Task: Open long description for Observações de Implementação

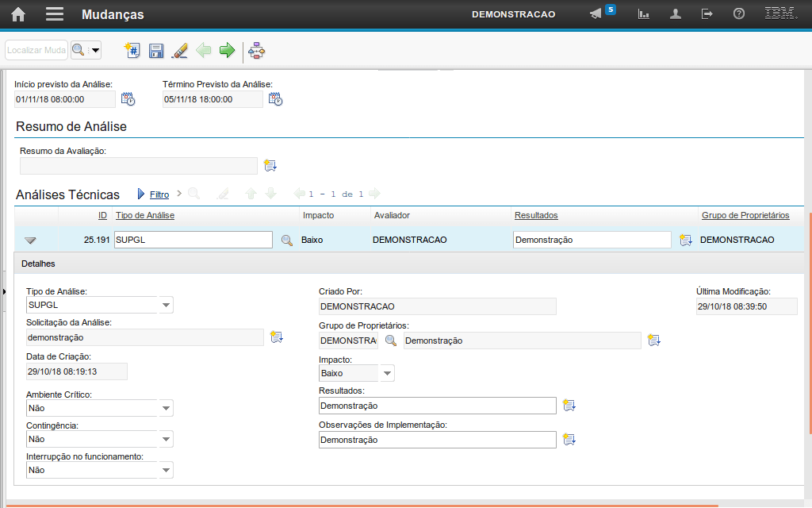Action: tap(569, 440)
